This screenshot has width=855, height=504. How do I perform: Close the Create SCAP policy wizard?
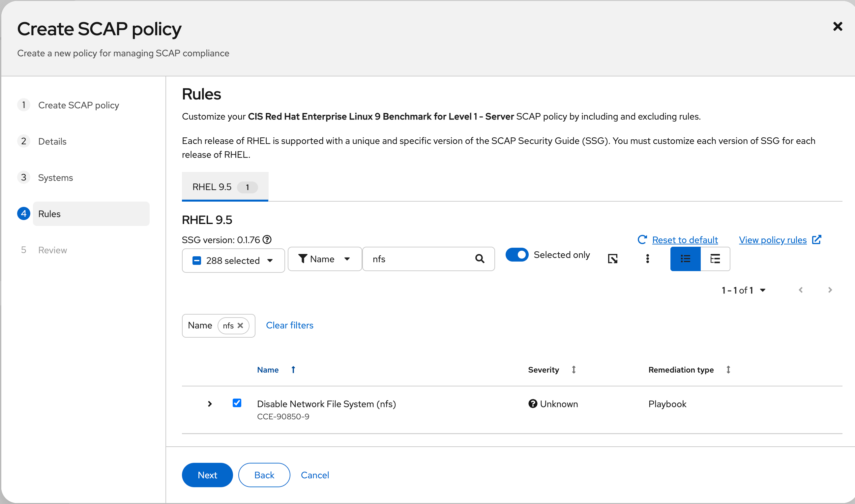[x=837, y=26]
